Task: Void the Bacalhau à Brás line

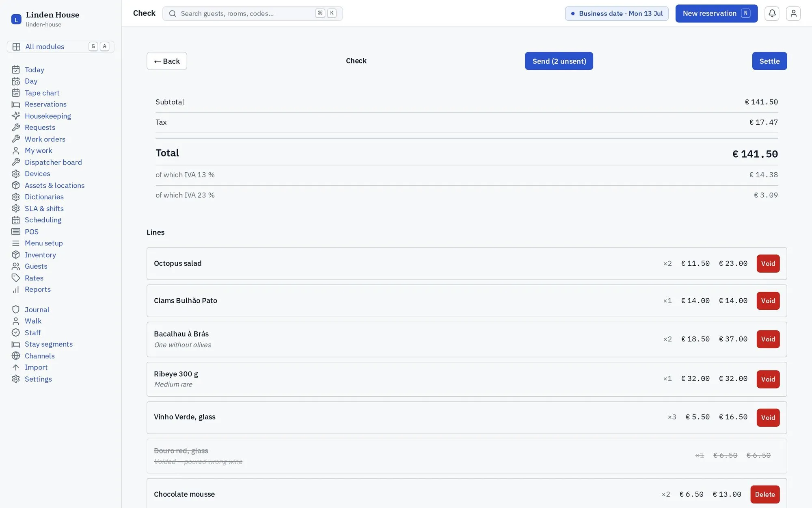Action: pyautogui.click(x=768, y=339)
